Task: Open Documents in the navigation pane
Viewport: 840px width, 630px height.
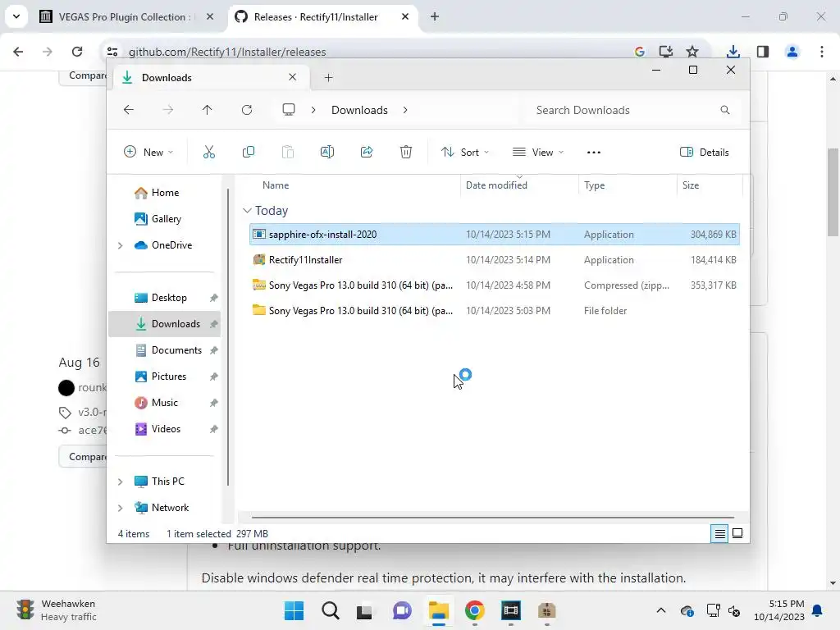Action: point(177,350)
